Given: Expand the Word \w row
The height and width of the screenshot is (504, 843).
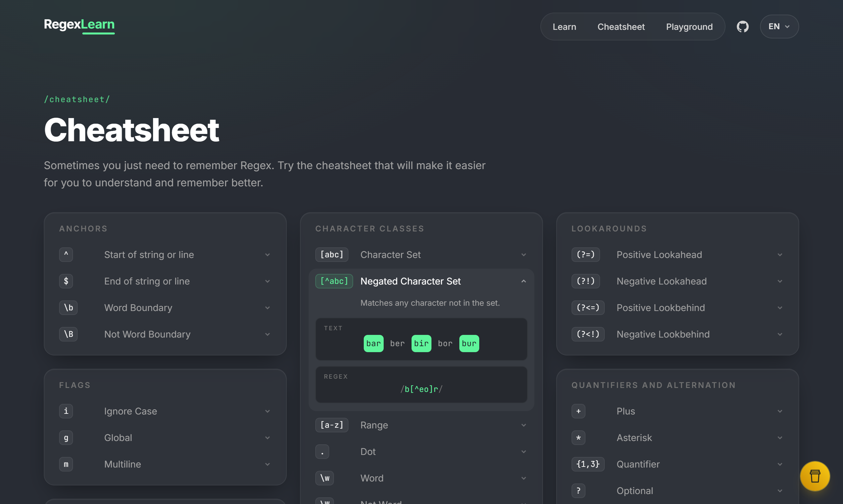Looking at the screenshot, I should tap(421, 478).
